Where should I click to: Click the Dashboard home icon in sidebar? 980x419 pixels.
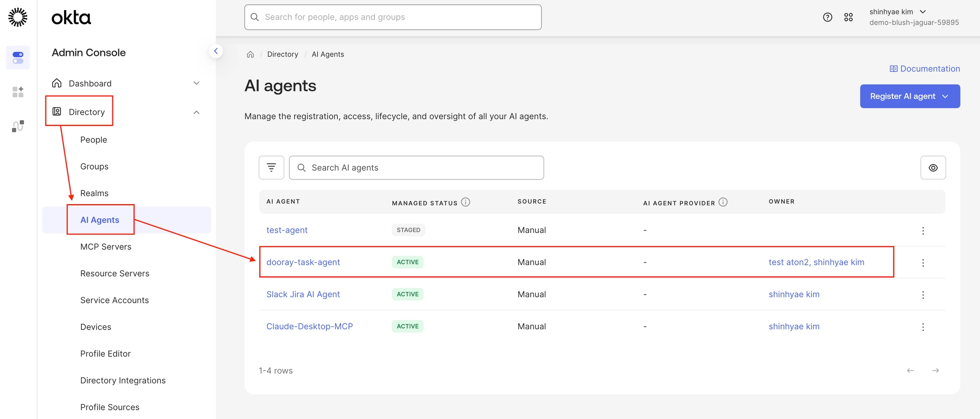tap(57, 83)
